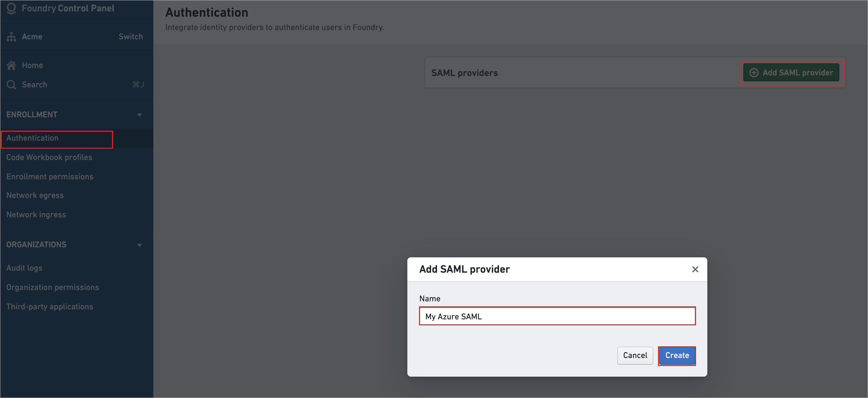The width and height of the screenshot is (868, 398).
Task: Click the Acme organization icon
Action: 11,37
